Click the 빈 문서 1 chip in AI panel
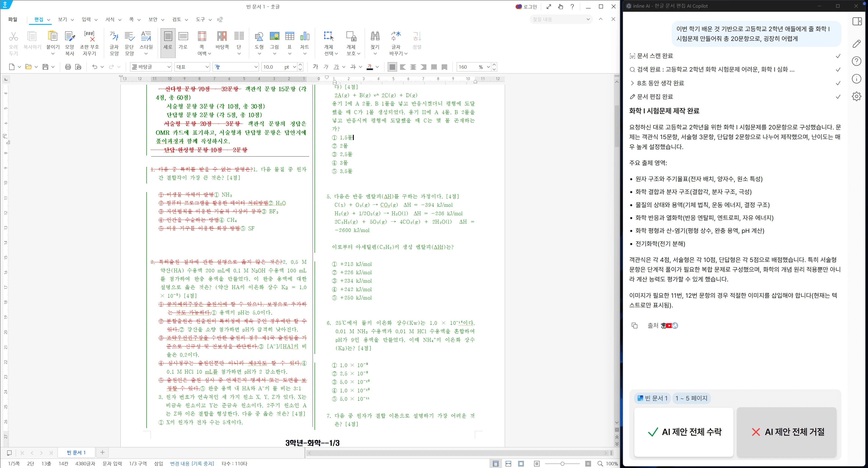 [652, 398]
